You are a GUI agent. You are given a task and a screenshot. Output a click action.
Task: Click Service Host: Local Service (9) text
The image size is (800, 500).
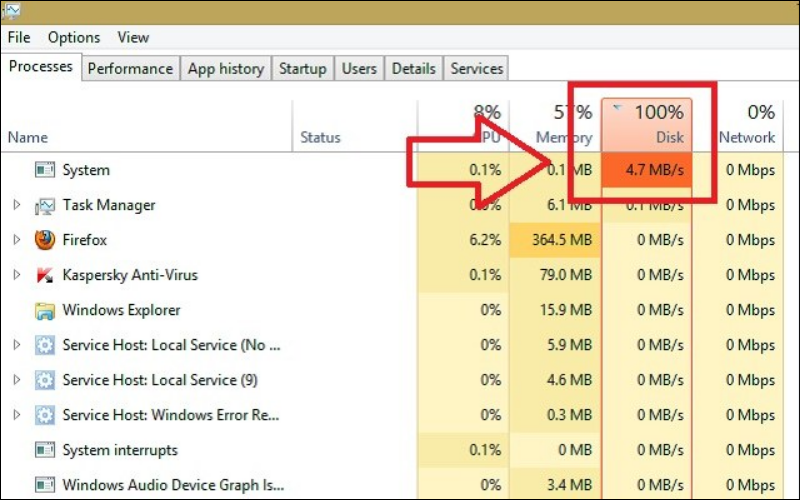(160, 380)
